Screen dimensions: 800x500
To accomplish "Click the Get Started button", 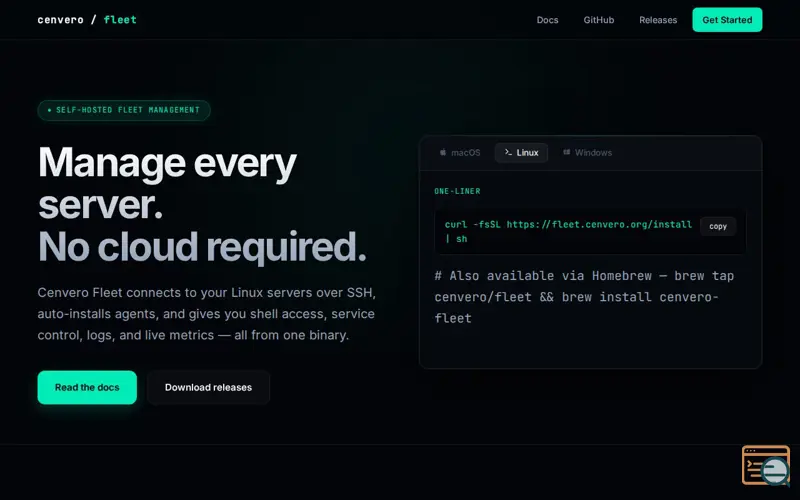I will point(727,20).
